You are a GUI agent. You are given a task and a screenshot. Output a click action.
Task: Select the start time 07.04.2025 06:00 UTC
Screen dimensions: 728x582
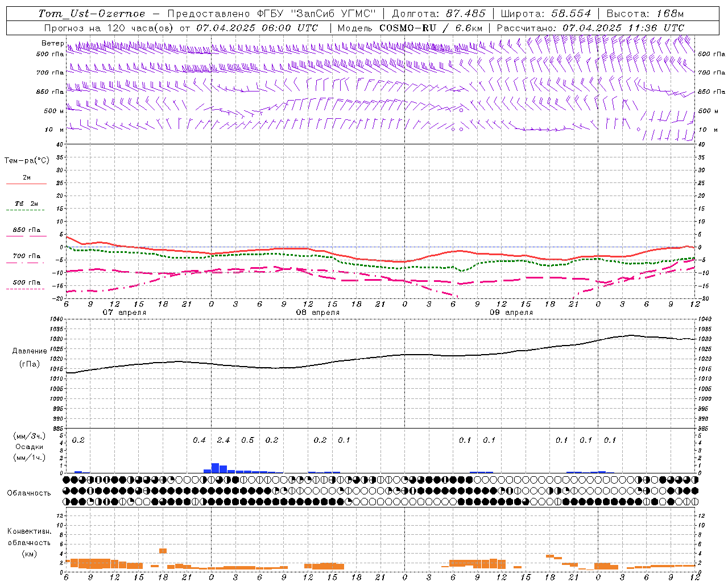(257, 28)
